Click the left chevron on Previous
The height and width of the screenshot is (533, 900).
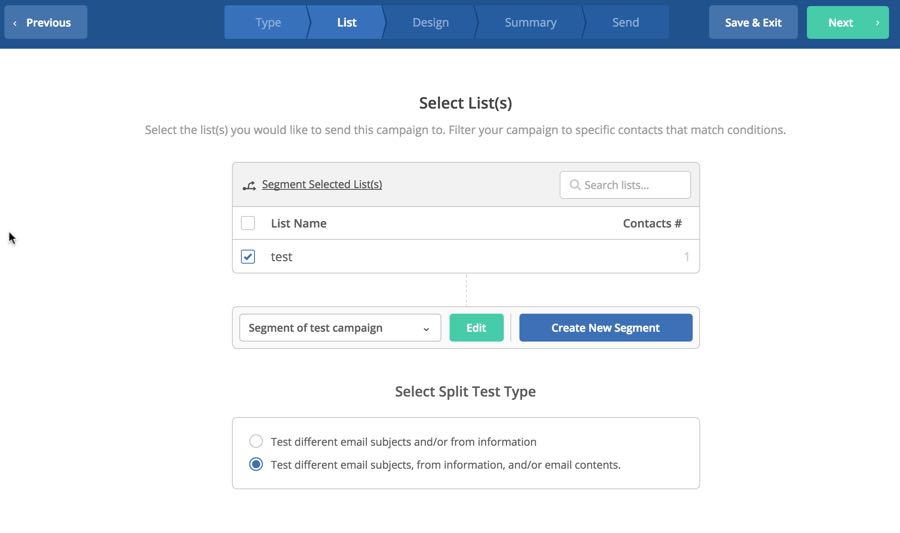coord(15,23)
